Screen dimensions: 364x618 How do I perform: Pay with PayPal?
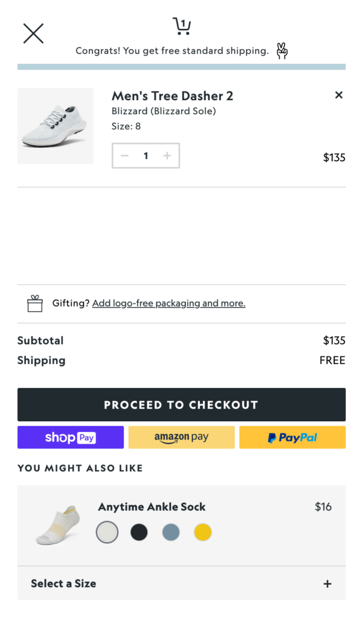[x=292, y=437]
